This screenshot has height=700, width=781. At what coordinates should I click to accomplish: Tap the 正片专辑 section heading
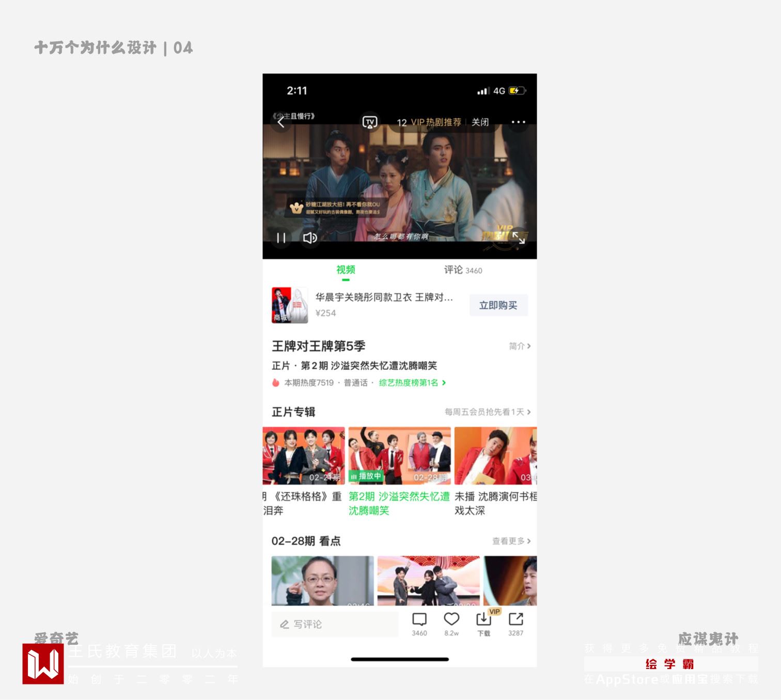point(293,412)
